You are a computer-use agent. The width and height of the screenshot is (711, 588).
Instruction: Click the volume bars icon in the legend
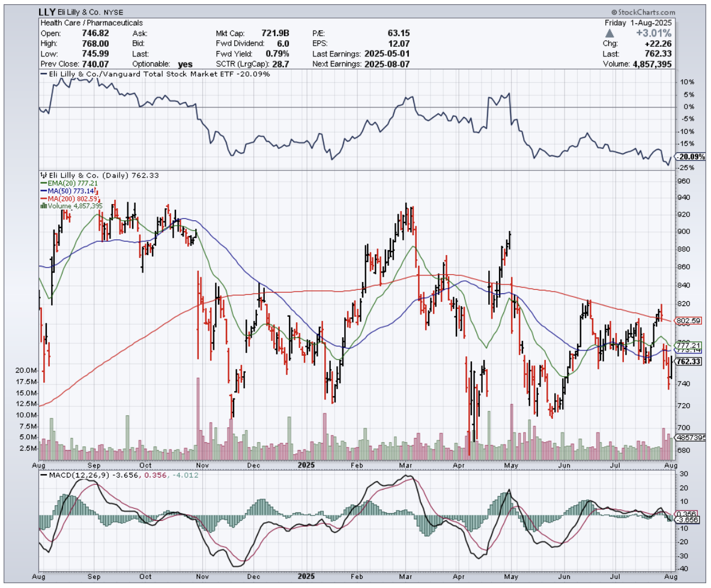point(43,206)
